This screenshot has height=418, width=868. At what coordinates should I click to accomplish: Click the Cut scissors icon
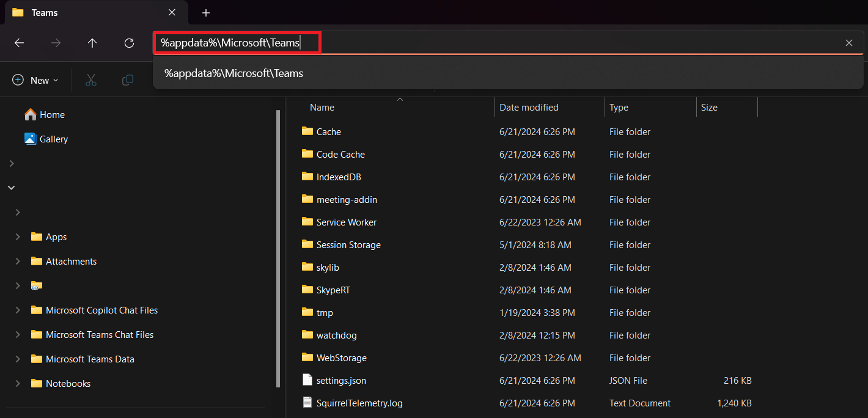click(x=91, y=80)
